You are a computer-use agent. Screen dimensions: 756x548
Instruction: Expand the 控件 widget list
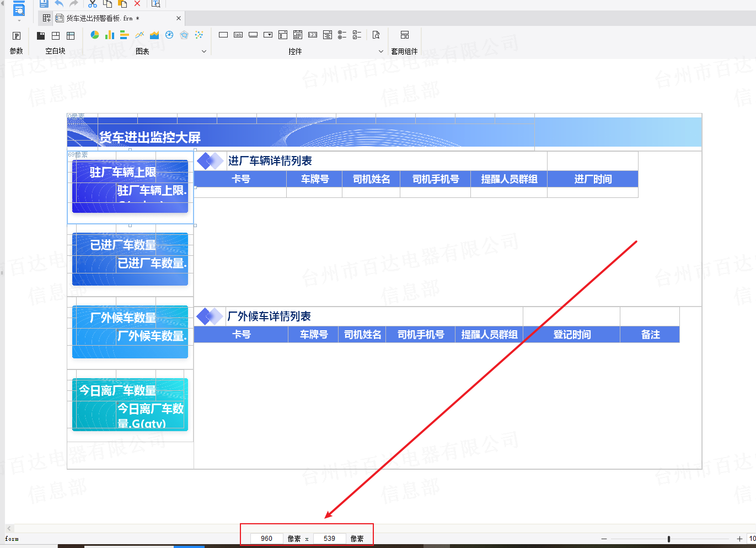click(381, 51)
